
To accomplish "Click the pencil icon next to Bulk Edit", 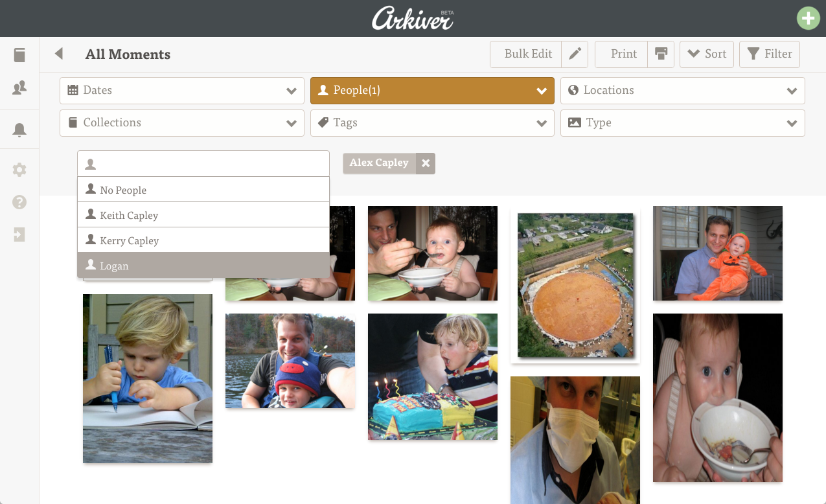I will point(575,54).
